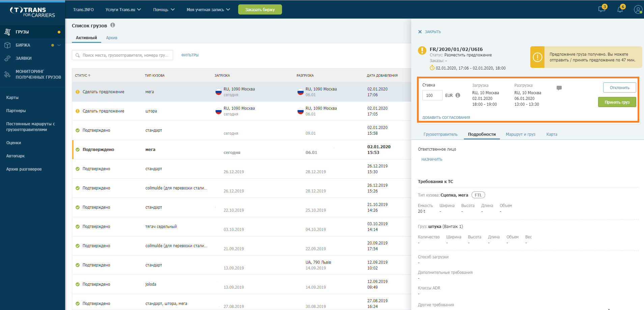644x310 pixels.
Task: Click the freight search input field
Action: click(122, 55)
